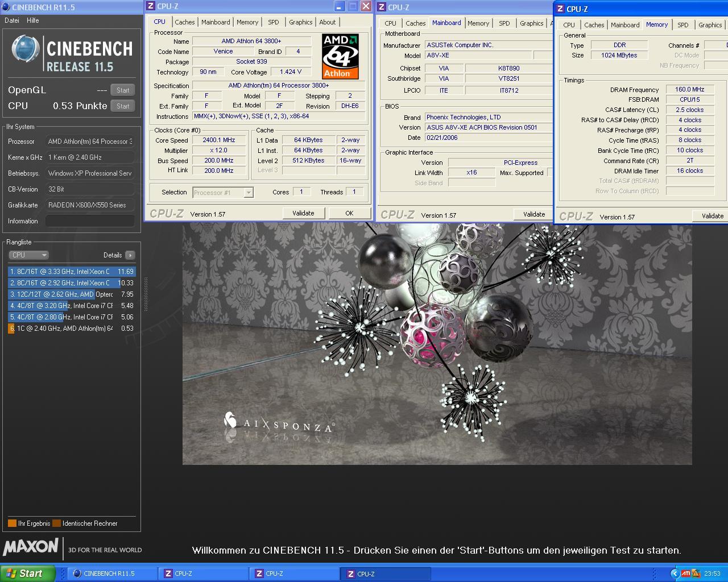Switch to Mainboard tab in first CPU-Z
Screen dimensions: 728x582
coord(216,22)
